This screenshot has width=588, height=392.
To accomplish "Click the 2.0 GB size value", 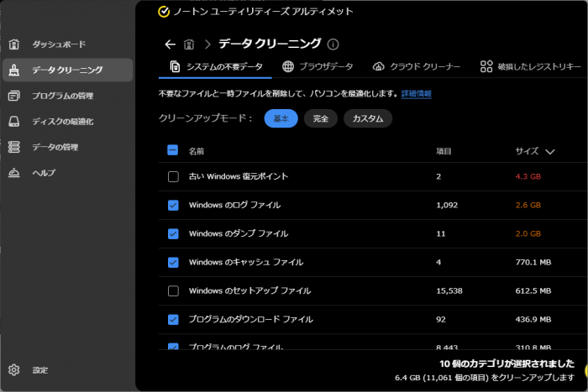I will (528, 234).
